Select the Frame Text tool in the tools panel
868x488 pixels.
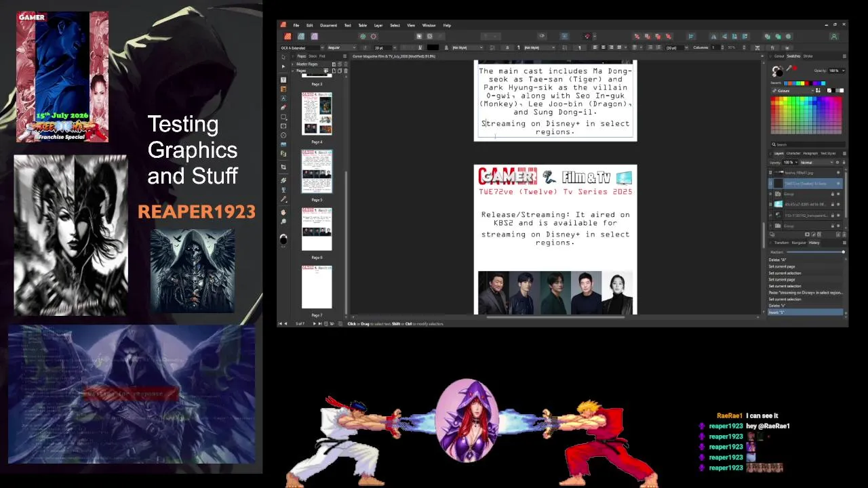pyautogui.click(x=283, y=80)
